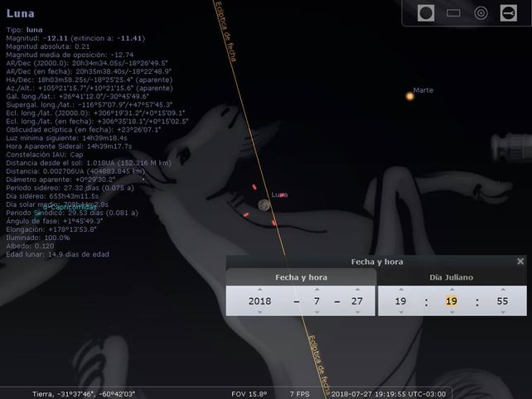Click the Magnitud -12.11 info line

coord(75,38)
